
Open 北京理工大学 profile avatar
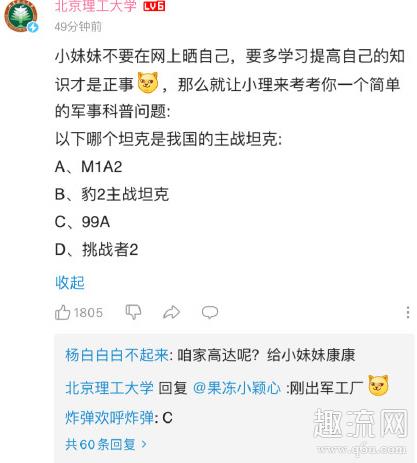coord(21,16)
